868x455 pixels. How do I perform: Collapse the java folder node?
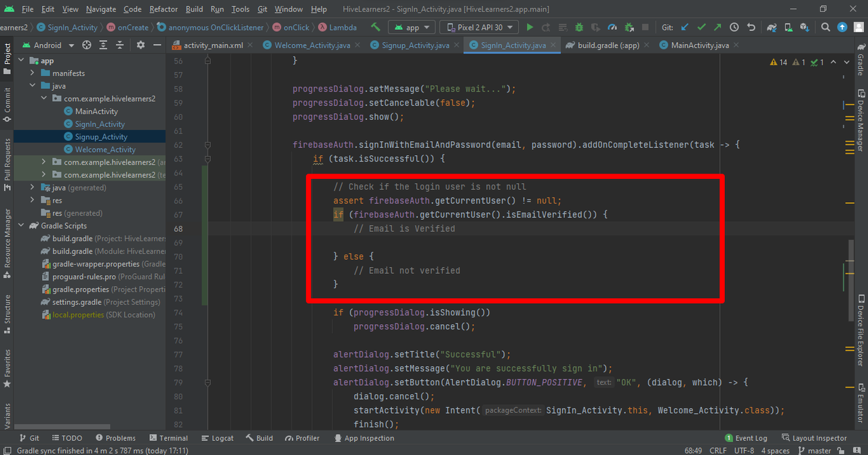point(33,86)
